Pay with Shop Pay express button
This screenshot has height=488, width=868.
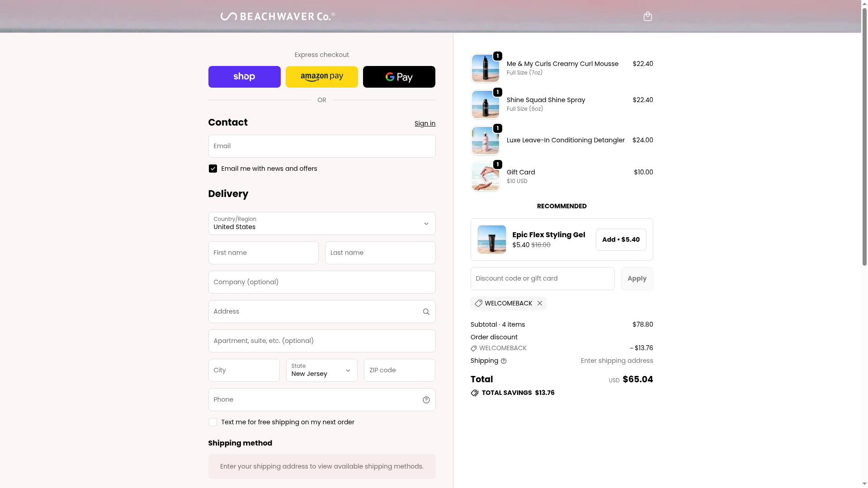coord(244,77)
